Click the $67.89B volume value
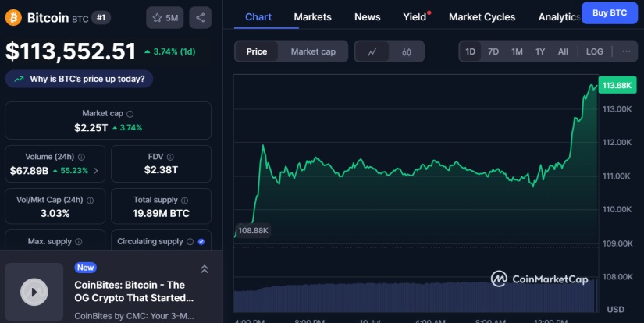Viewport: 644px width, 323px height. coord(29,170)
